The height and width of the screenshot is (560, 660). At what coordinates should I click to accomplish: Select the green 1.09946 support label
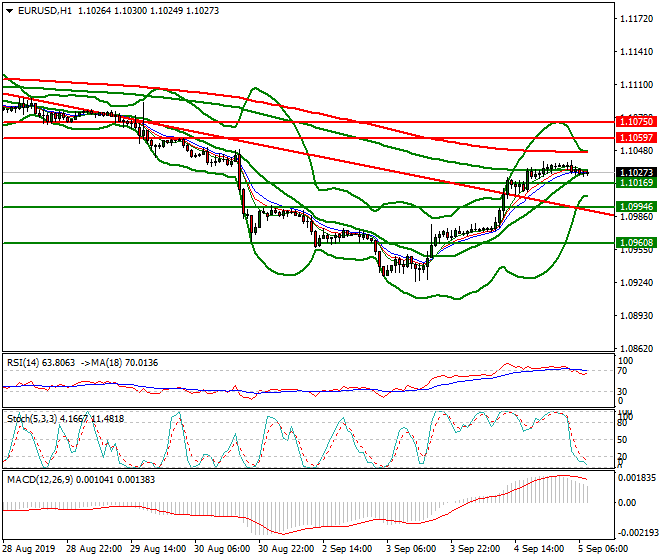click(x=636, y=207)
